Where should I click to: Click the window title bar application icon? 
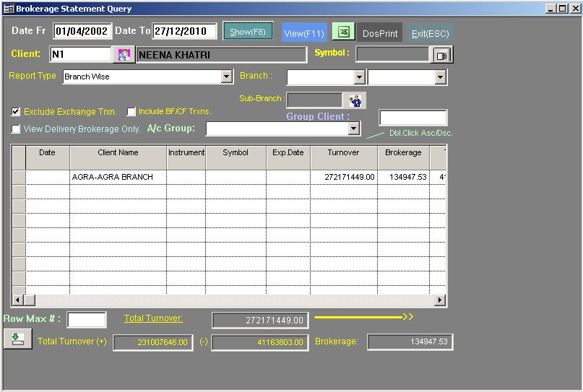click(x=9, y=8)
